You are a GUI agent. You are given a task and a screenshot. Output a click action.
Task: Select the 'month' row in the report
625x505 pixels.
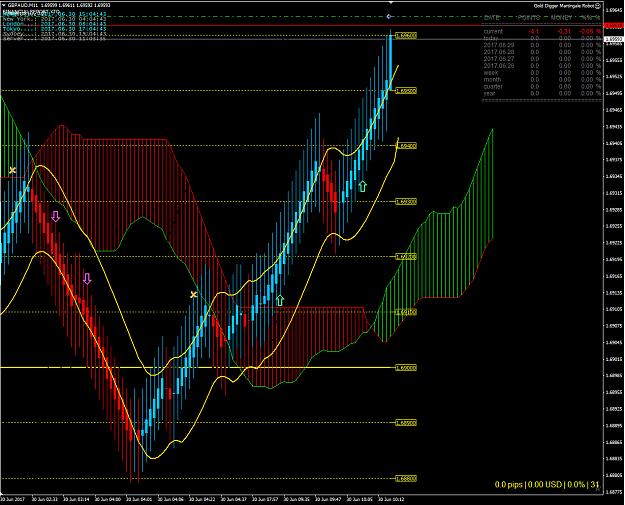tap(542, 79)
